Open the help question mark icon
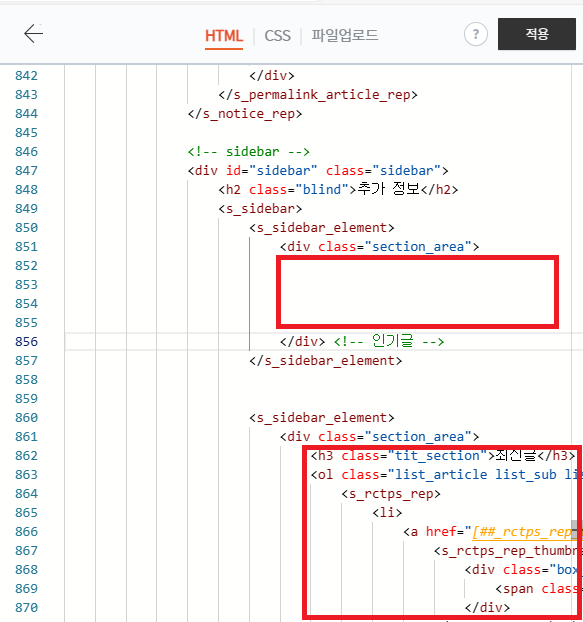 click(476, 34)
